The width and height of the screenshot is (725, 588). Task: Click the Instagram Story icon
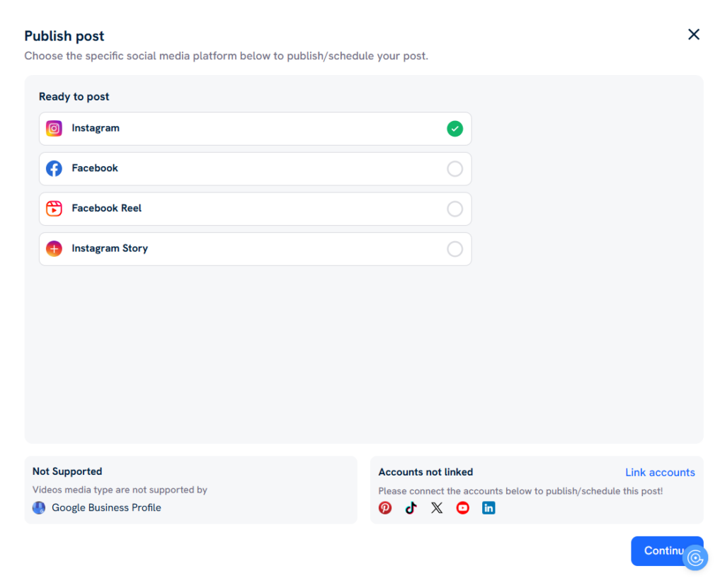coord(54,249)
